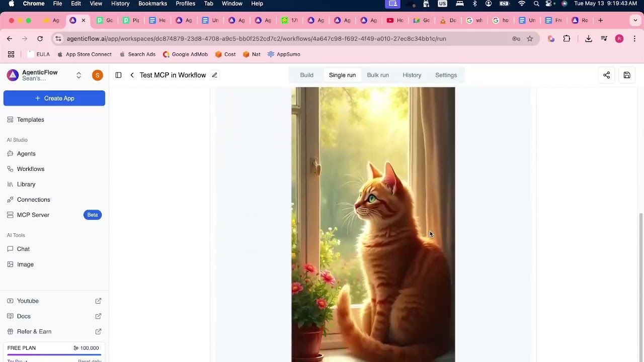Open Chrome three-dot menu
Viewport: 644px width, 362px height.
(634, 39)
